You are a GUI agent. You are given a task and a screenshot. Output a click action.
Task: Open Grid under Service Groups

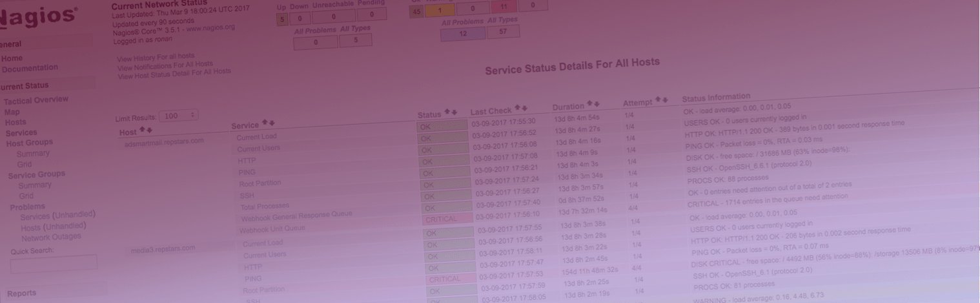[x=26, y=196]
